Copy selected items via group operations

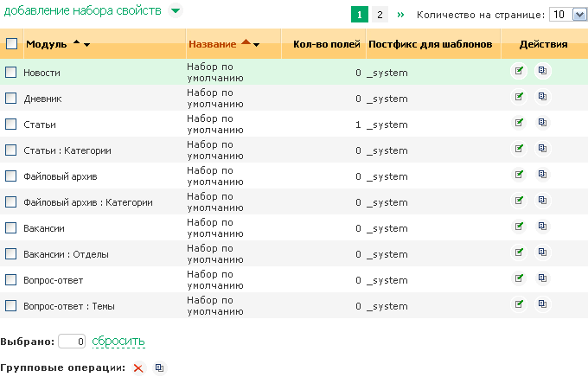click(x=159, y=368)
